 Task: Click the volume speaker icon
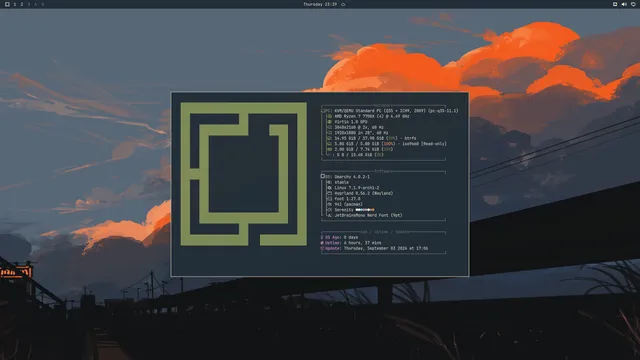624,4
